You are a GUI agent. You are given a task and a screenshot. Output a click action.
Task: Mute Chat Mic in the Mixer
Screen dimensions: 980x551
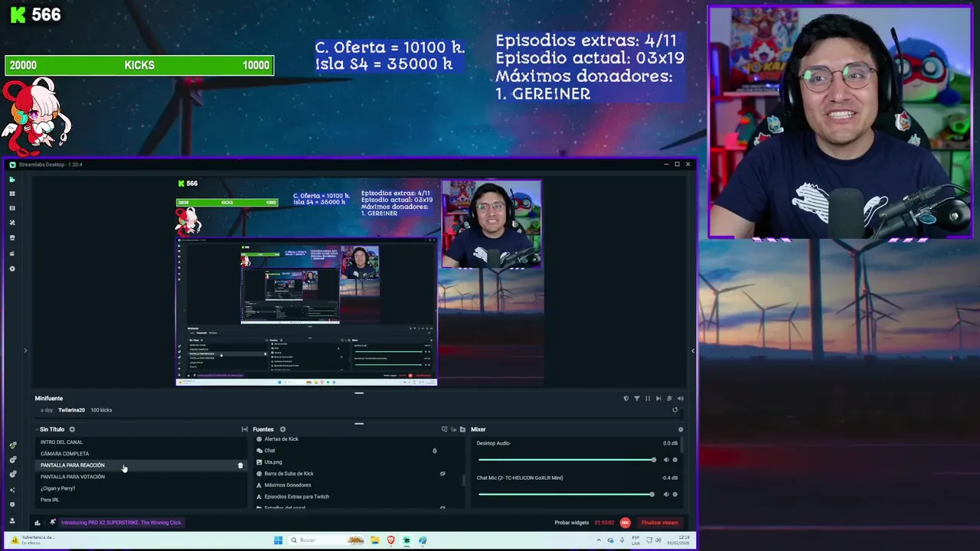tap(665, 494)
